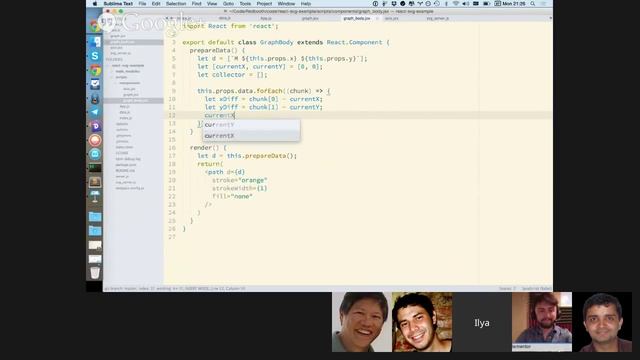Open webpack.config.js in the sidebar

[x=130, y=188]
